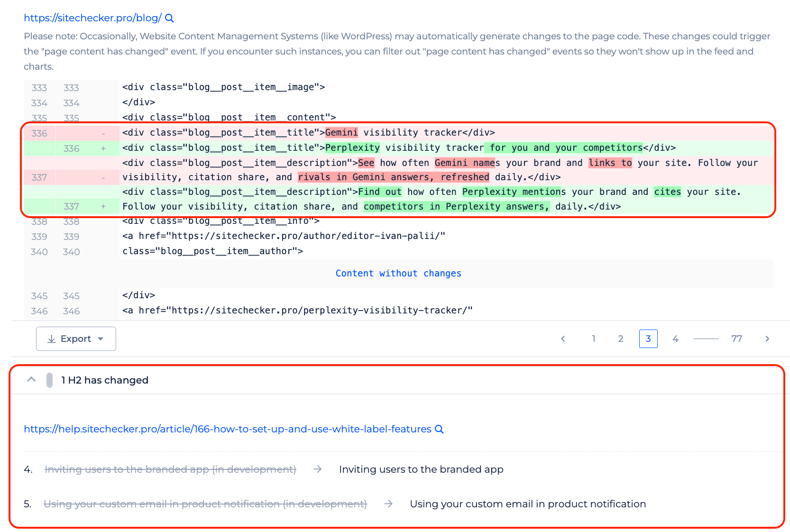
Task: Jump to last page 77
Action: click(736, 339)
